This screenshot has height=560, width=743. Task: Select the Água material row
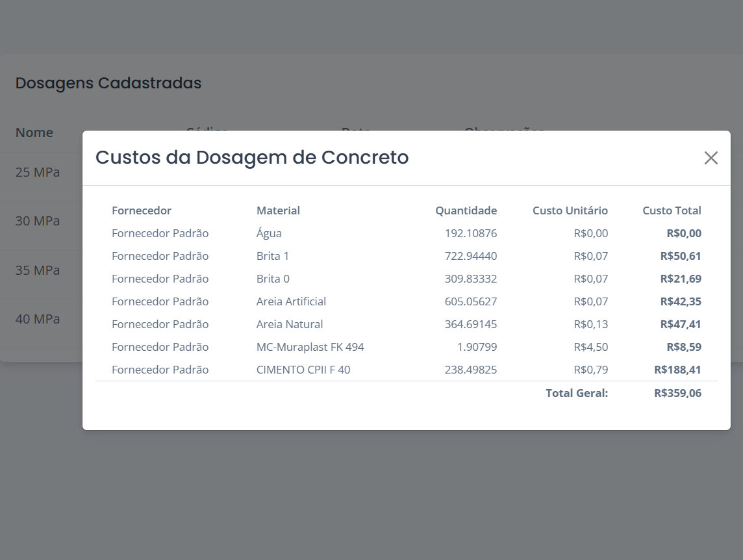[x=269, y=233]
